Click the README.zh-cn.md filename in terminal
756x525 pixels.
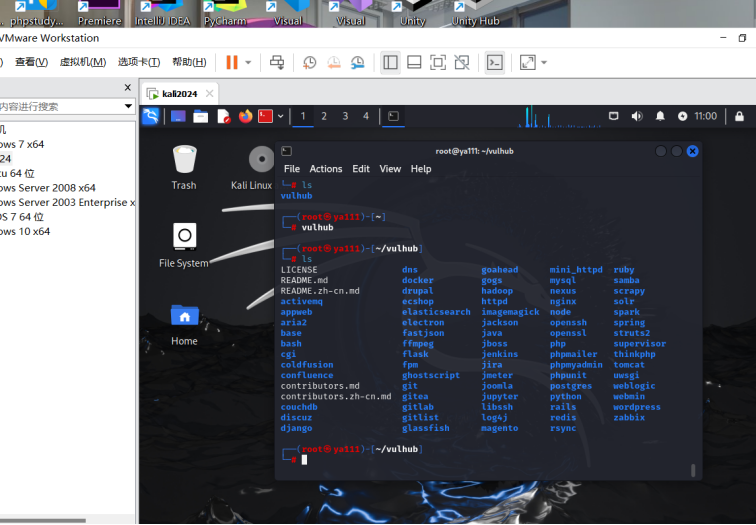[320, 291]
